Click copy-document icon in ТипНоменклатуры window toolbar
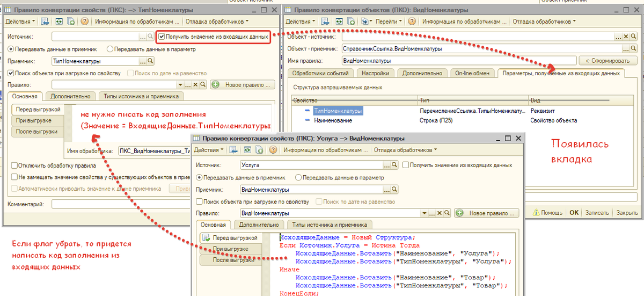 tap(70, 21)
